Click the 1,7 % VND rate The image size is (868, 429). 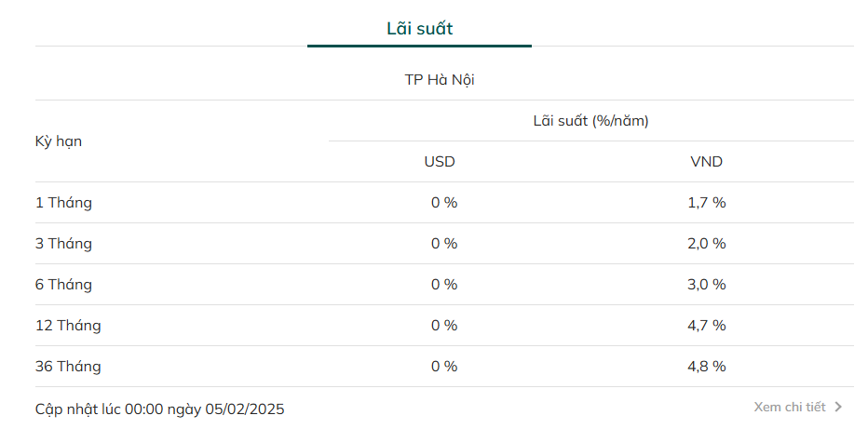(706, 203)
